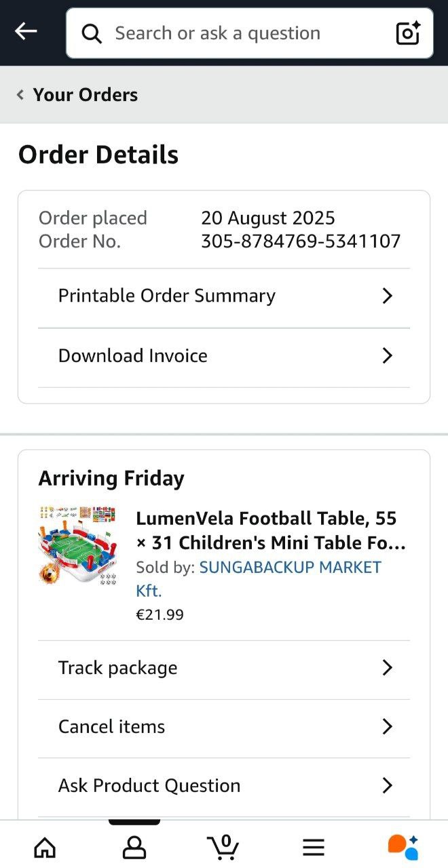448x868 pixels.
Task: Go to Home tab icon
Action: [45, 847]
